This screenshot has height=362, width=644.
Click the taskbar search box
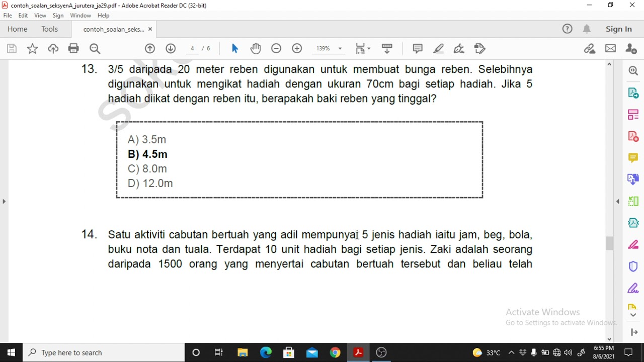pyautogui.click(x=104, y=352)
